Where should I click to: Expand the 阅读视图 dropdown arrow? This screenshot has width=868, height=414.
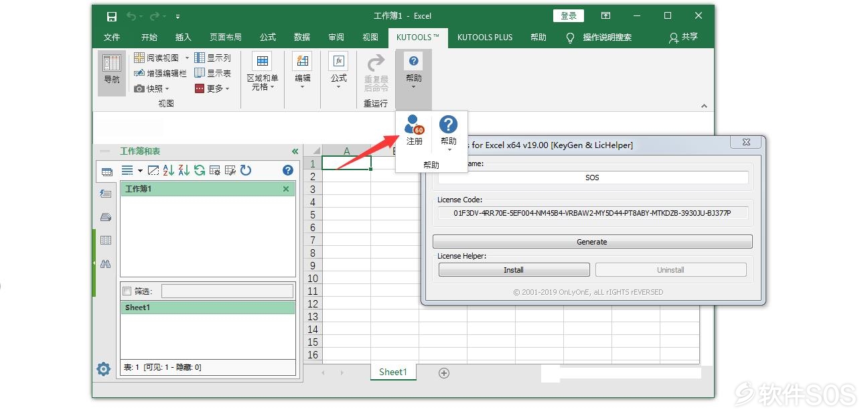187,58
